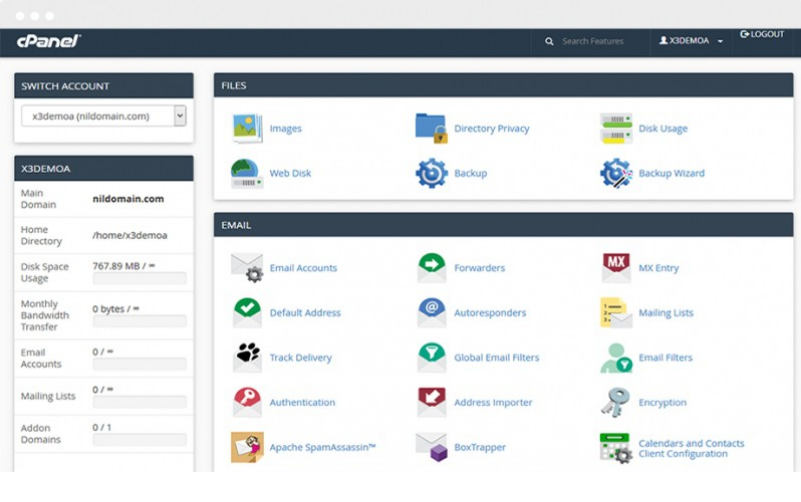Open the Global Email Filters link
801x502 pixels.
click(x=496, y=357)
